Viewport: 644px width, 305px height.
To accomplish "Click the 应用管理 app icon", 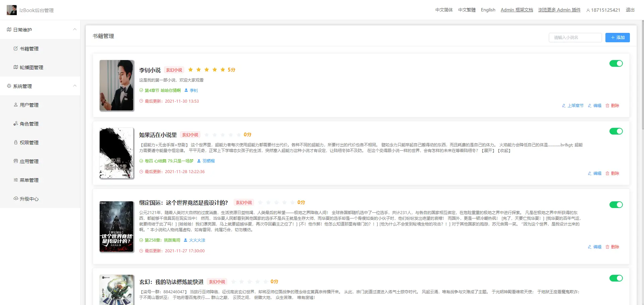I will 15,161.
